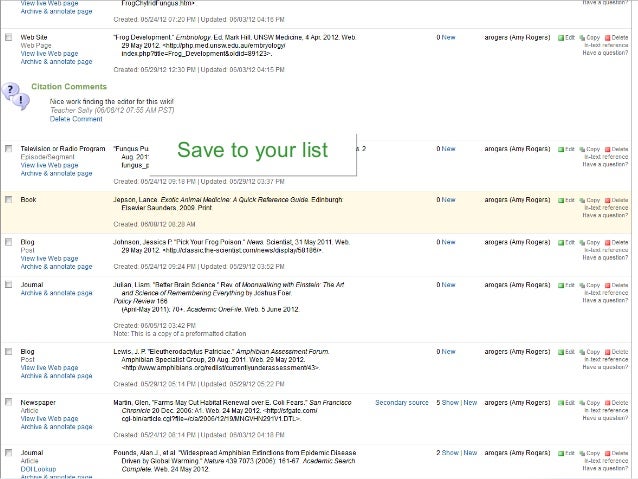Delete the Julian journal citation
The width and height of the screenshot is (638, 479).
[x=616, y=285]
